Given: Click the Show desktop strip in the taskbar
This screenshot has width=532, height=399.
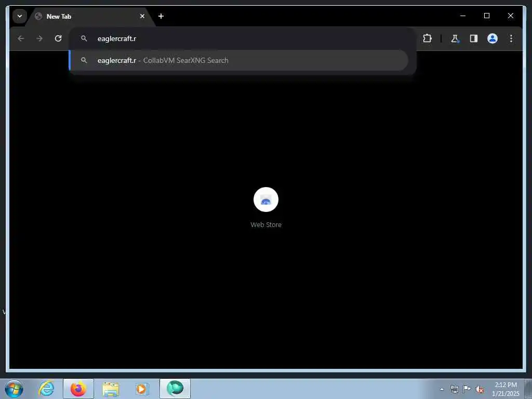Looking at the screenshot, I should tap(528, 389).
